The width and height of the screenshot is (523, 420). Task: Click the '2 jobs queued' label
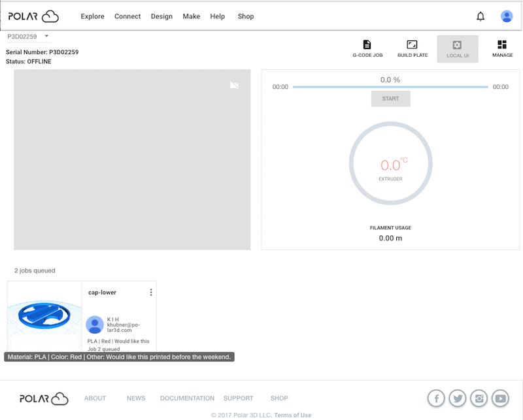point(35,270)
